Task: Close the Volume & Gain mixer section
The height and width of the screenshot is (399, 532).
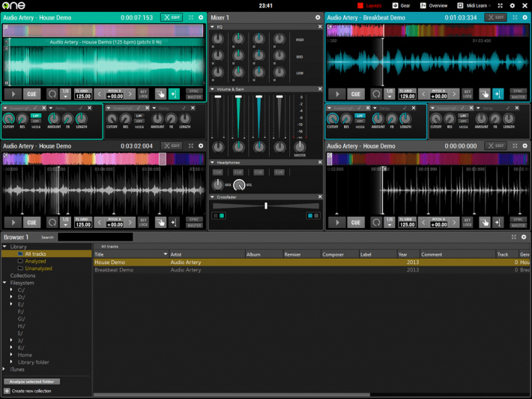Action: coord(320,89)
